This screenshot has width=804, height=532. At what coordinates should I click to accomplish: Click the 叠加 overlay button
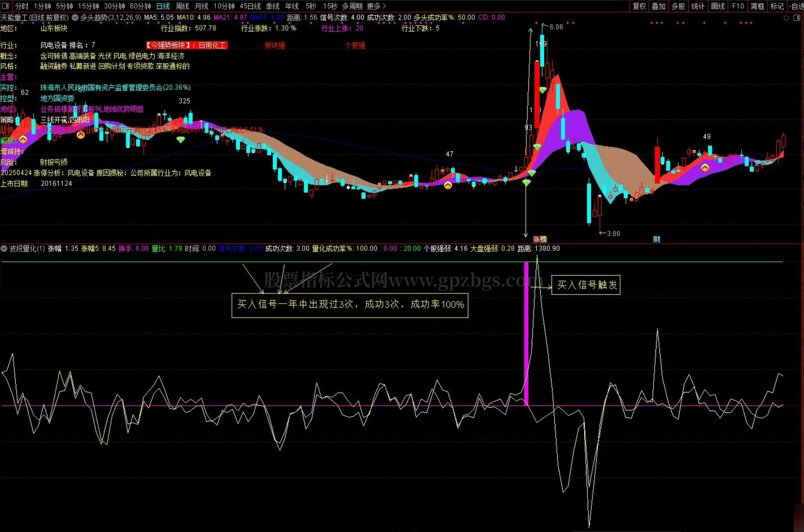[659, 6]
